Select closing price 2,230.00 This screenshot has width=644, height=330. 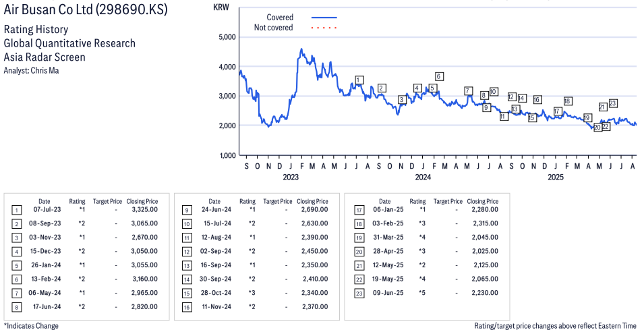pyautogui.click(x=485, y=293)
